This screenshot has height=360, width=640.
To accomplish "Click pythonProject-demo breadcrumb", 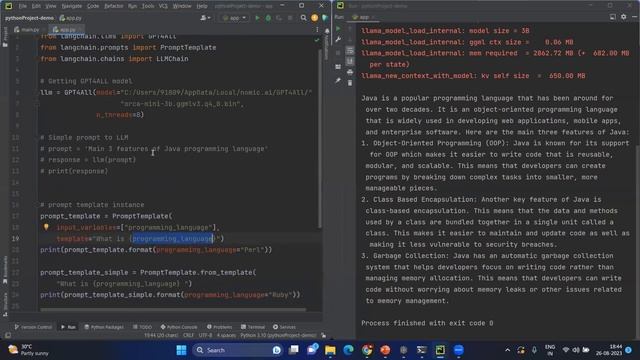I will pos(29,18).
